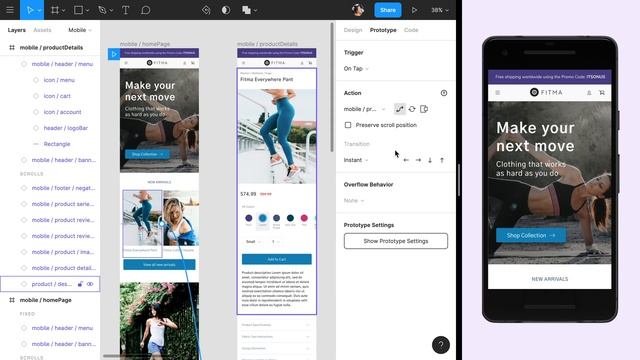
Task: Open the Overflow Behavior None dropdown
Action: [x=353, y=200]
